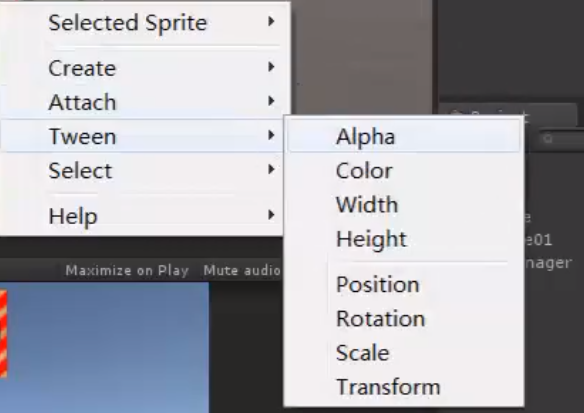Open the Tween submenu entry
584x413 pixels.
(x=143, y=136)
